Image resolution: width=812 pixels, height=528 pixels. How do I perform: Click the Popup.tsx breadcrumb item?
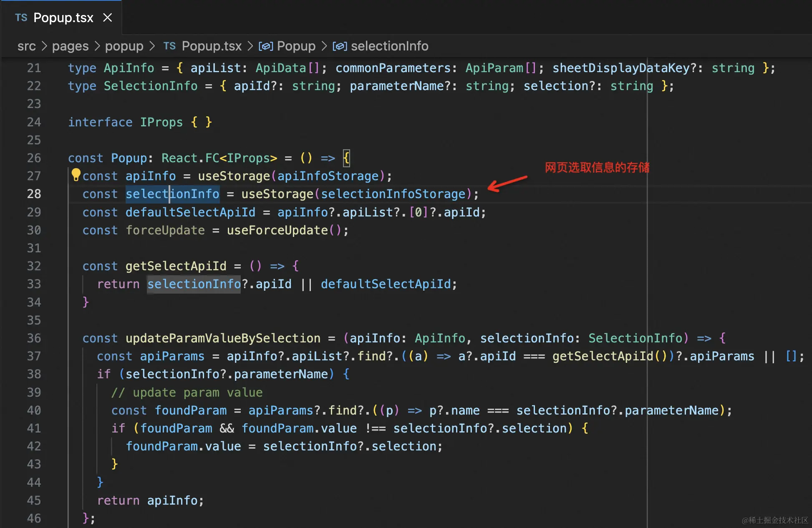point(212,46)
